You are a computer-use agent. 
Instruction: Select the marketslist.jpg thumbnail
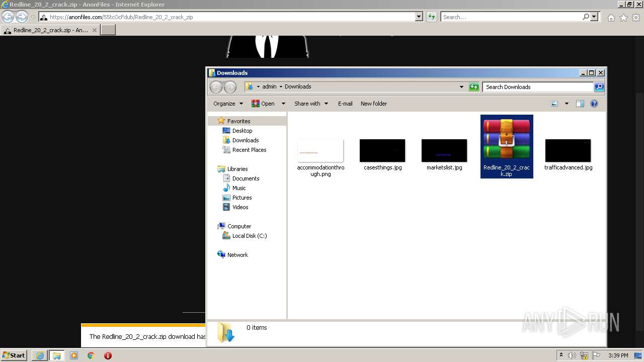tap(444, 151)
